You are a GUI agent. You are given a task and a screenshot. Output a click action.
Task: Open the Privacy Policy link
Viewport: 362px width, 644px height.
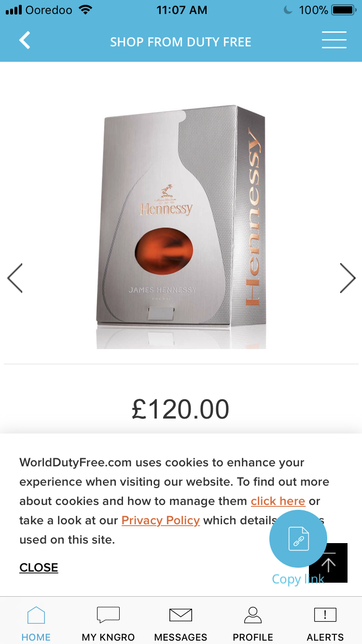tap(161, 520)
